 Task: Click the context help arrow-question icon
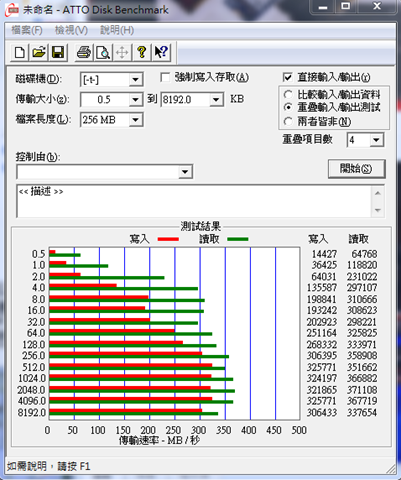click(x=161, y=52)
